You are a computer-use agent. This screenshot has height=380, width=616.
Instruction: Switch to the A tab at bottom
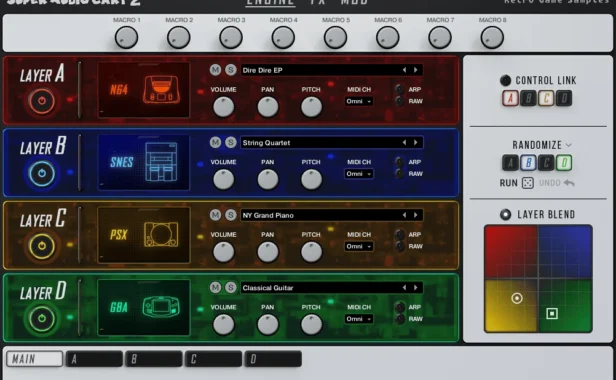(94, 359)
